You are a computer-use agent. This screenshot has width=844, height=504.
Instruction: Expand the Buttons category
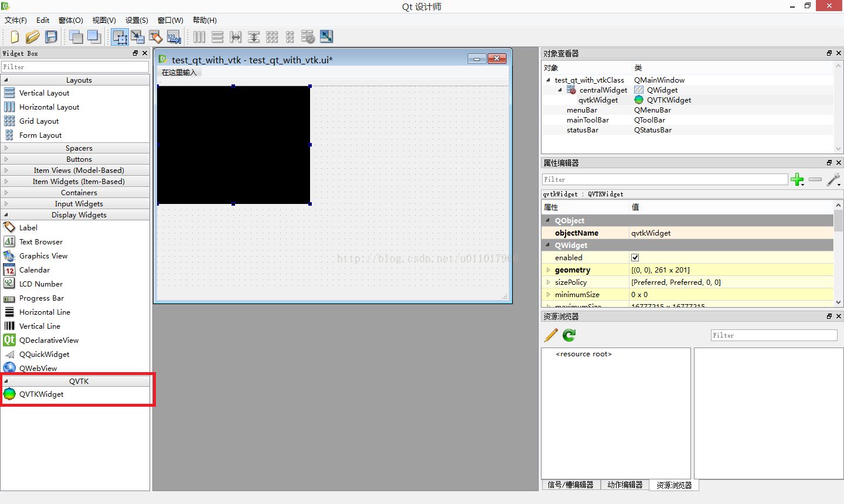6,159
